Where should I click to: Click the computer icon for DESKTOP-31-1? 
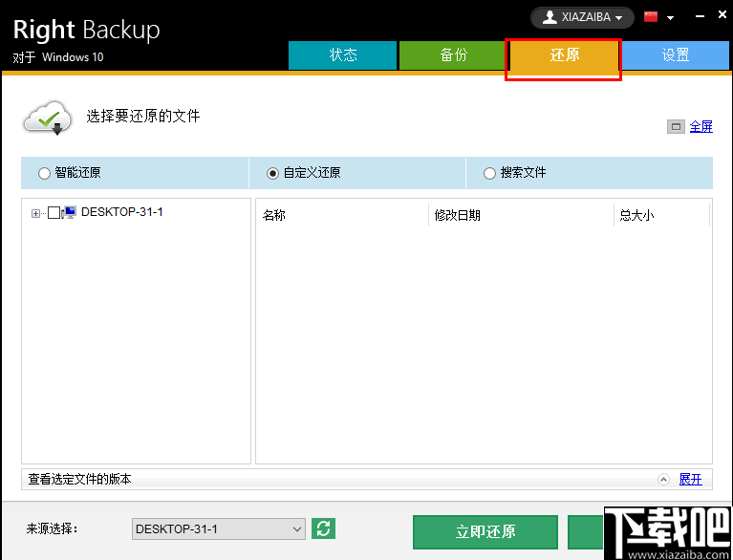pyautogui.click(x=69, y=213)
